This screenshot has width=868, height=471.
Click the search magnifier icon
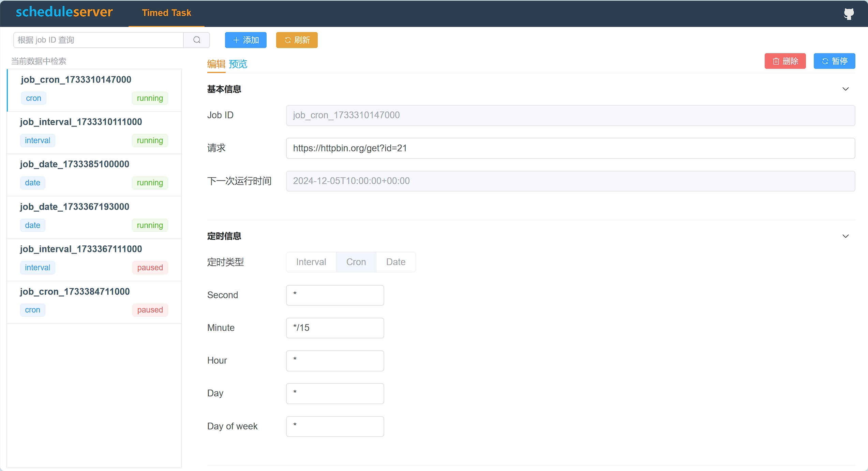tap(197, 40)
